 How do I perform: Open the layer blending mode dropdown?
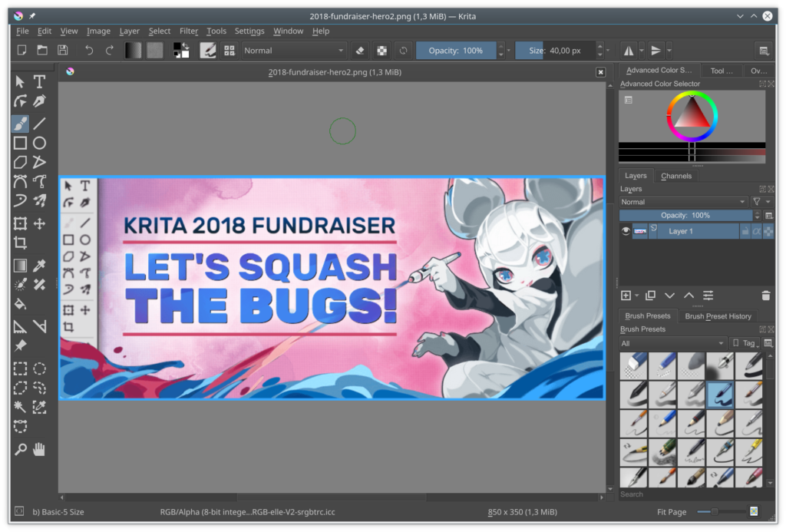[x=683, y=202]
